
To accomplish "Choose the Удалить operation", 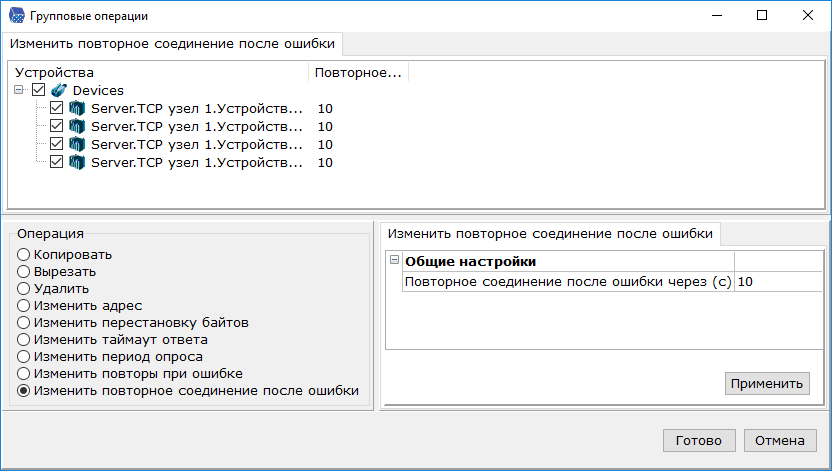I will [23, 289].
